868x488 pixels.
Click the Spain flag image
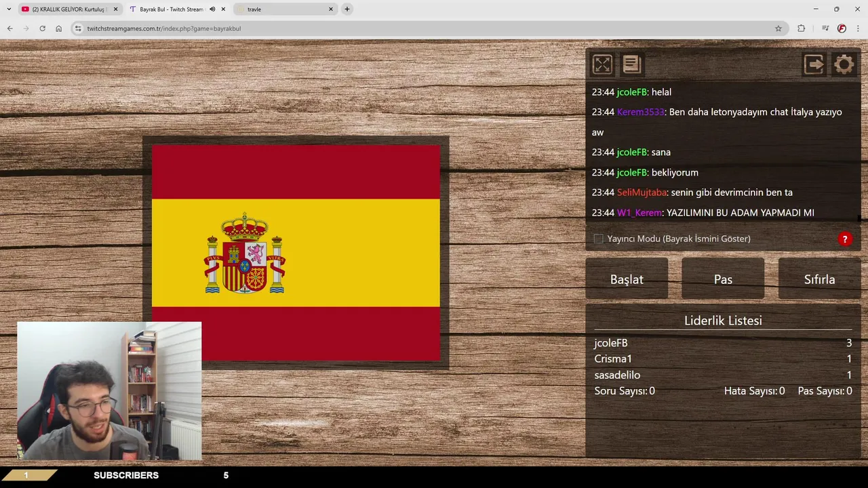pyautogui.click(x=296, y=253)
